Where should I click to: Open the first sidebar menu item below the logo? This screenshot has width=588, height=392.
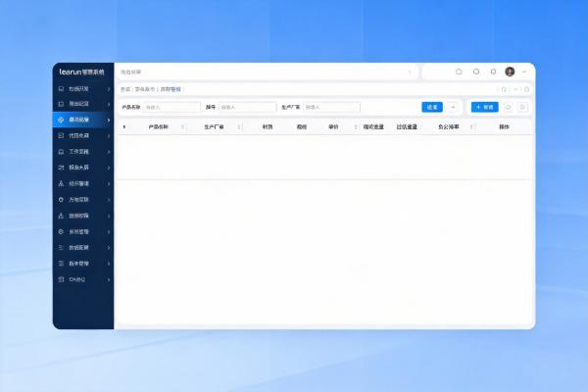click(x=83, y=89)
